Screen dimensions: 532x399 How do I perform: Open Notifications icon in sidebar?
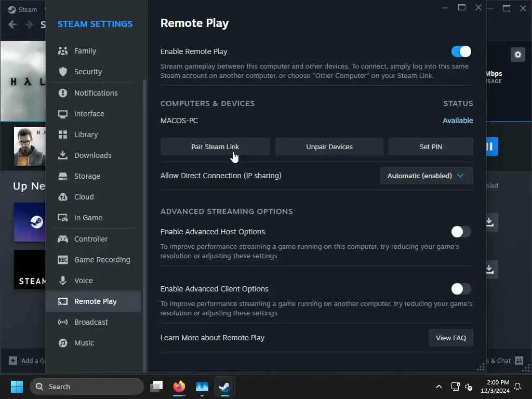pyautogui.click(x=63, y=93)
